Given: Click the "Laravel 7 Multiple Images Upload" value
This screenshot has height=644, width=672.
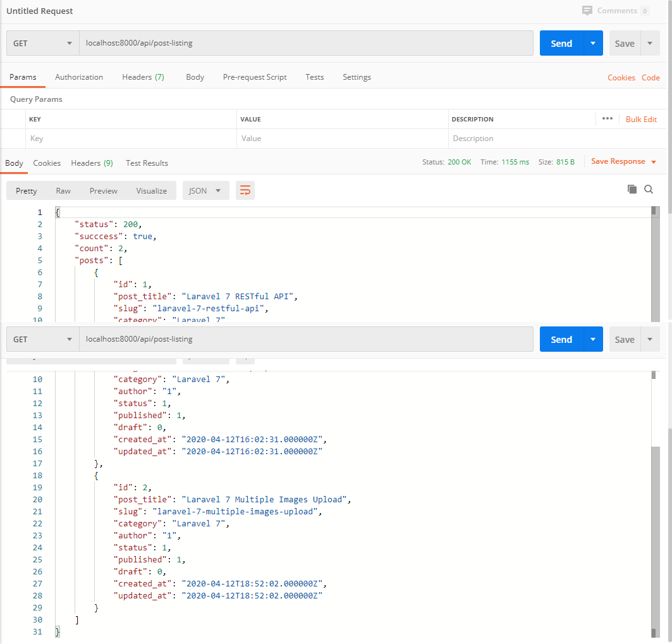Looking at the screenshot, I should coord(264,500).
